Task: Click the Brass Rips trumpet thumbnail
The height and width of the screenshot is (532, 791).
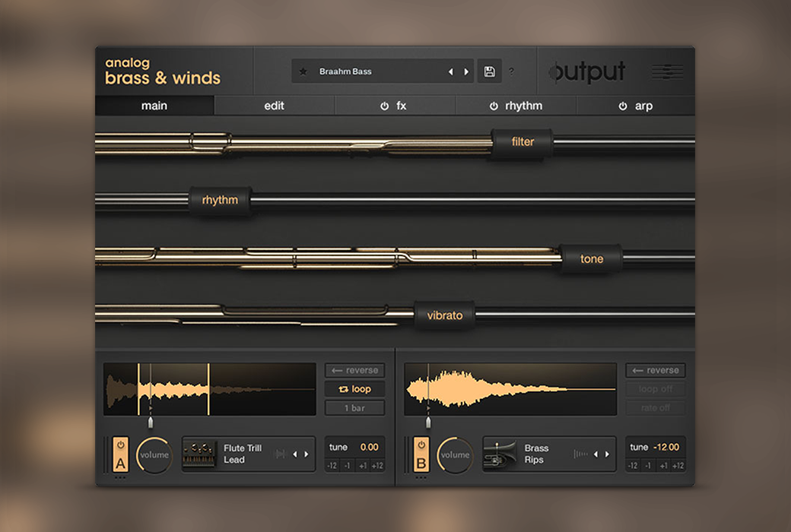Action: [x=500, y=454]
